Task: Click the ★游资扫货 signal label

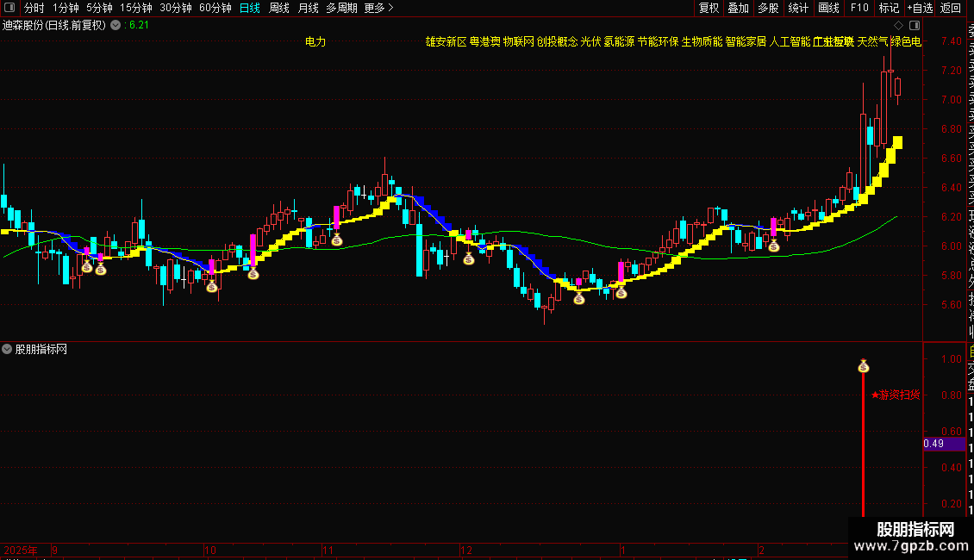Action: [895, 395]
